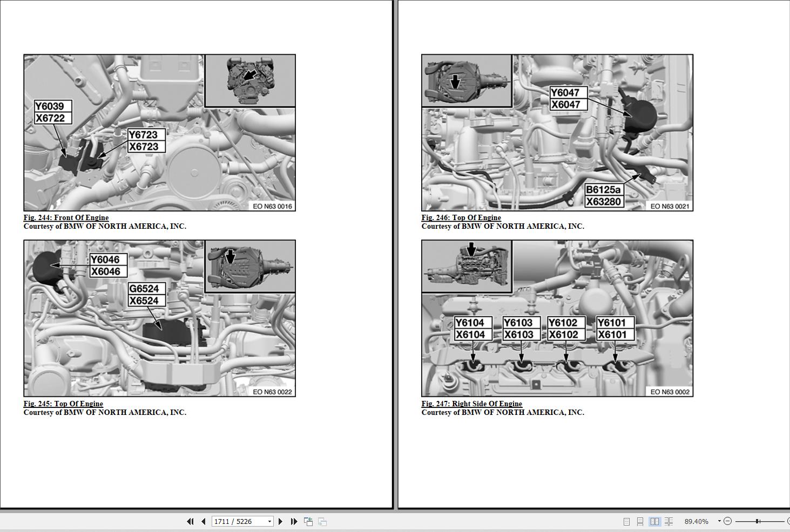This screenshot has width=790, height=532.
Task: Open the zoom percentage dropdown
Action: pos(719,521)
